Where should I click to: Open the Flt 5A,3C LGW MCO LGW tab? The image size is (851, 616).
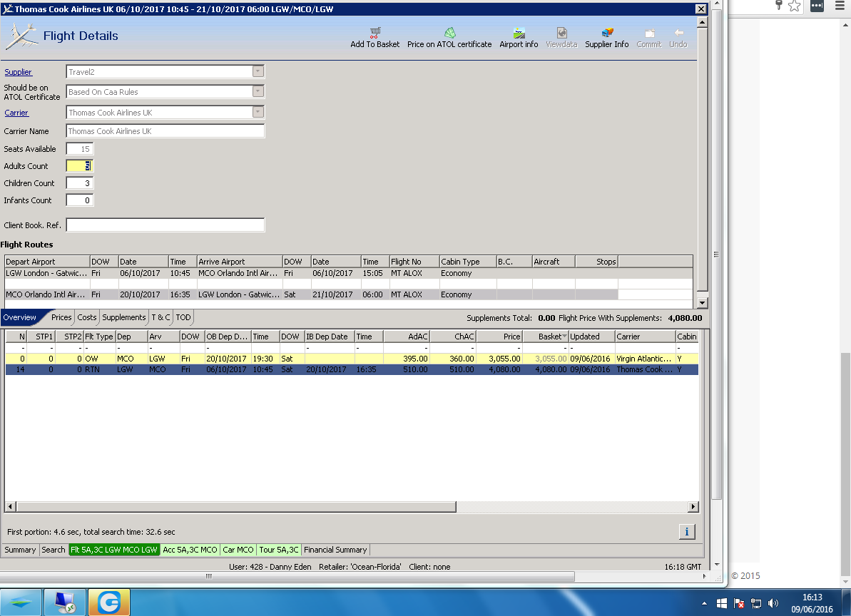tap(114, 550)
